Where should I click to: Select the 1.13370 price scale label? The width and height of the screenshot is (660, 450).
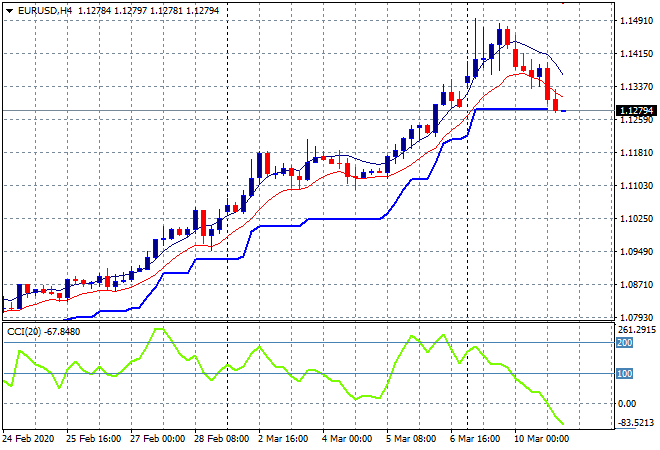(637, 86)
